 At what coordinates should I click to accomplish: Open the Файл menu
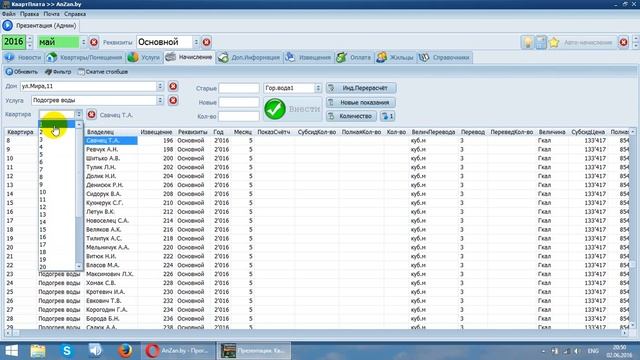coord(9,14)
